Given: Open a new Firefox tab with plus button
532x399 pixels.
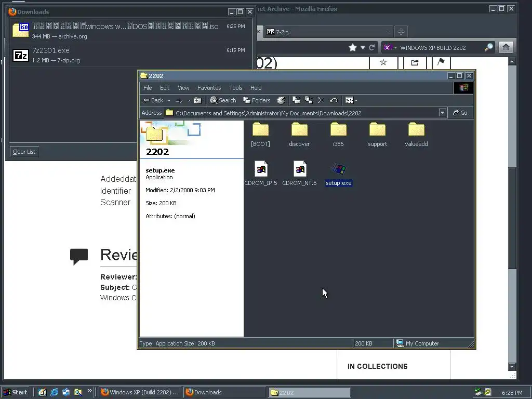Looking at the screenshot, I should click(x=401, y=32).
